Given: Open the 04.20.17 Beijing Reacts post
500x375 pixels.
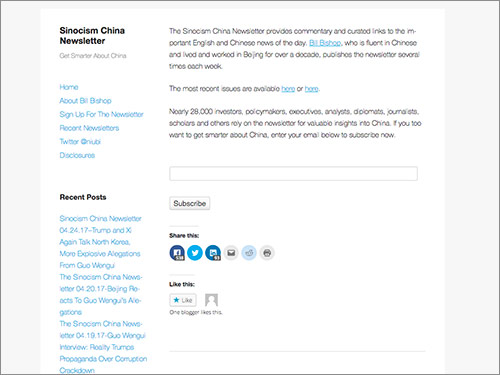Looking at the screenshot, I should click(x=101, y=295).
